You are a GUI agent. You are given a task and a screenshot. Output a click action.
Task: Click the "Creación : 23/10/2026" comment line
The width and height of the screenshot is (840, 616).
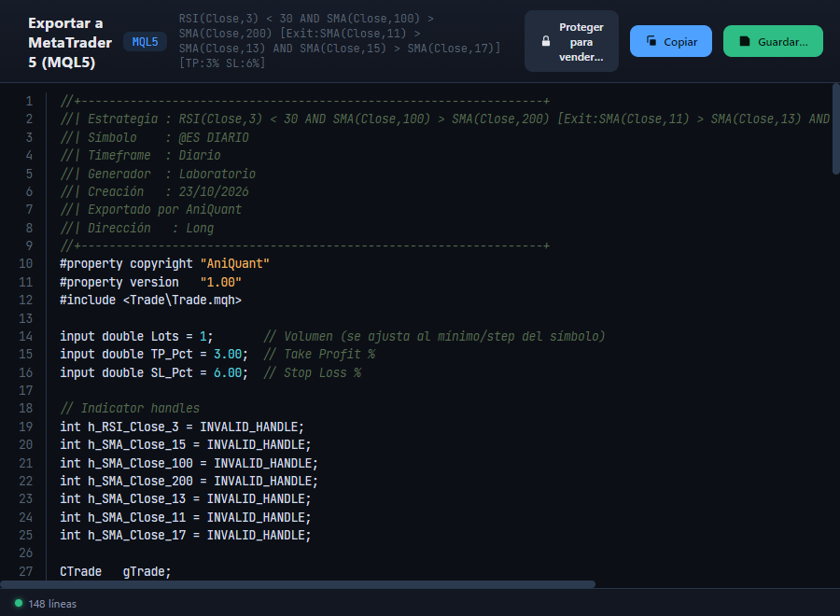[154, 191]
